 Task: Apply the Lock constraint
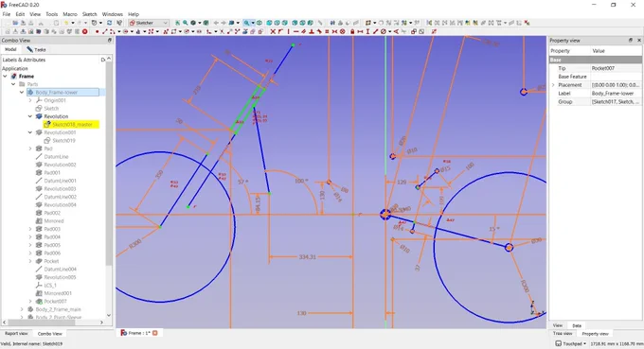(352, 31)
